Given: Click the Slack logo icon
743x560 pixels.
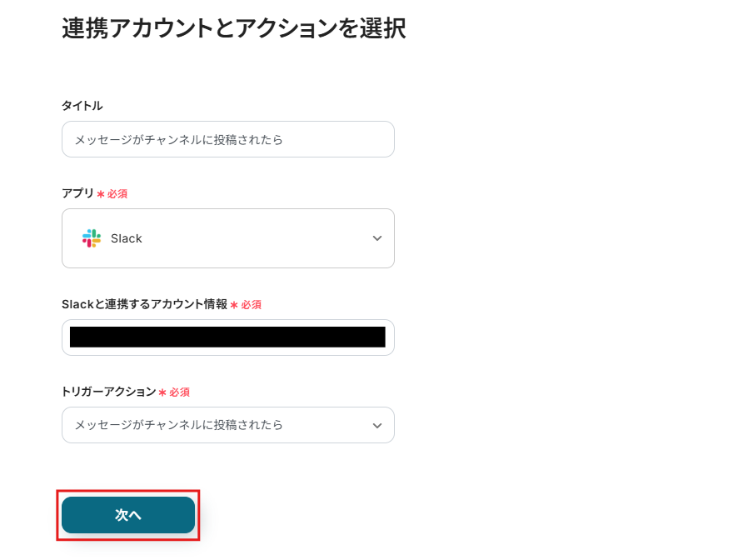Looking at the screenshot, I should click(x=92, y=238).
